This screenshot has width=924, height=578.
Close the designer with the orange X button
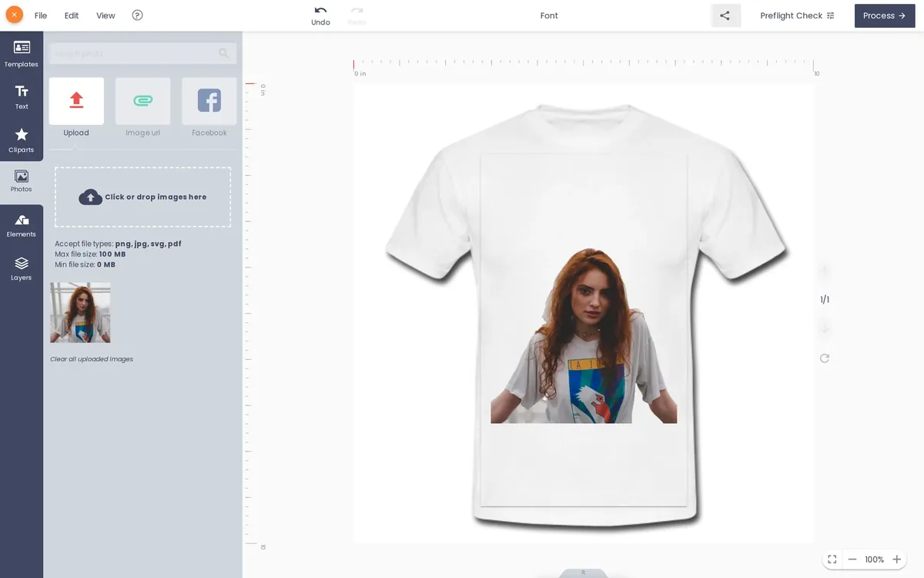(x=14, y=15)
